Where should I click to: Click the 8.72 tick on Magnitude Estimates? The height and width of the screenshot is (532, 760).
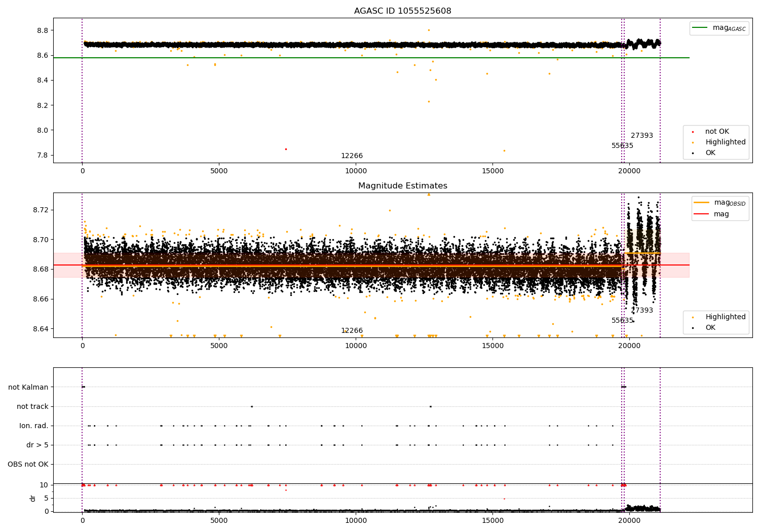click(40, 210)
